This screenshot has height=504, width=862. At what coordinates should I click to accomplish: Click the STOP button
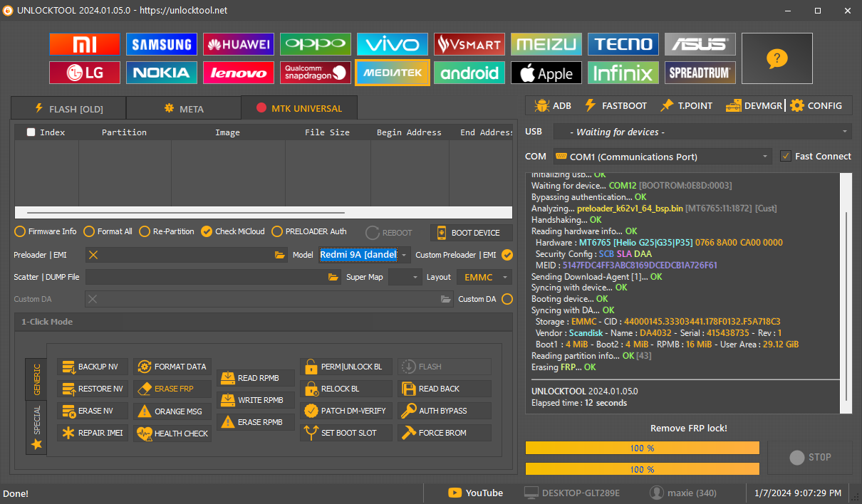(x=810, y=458)
